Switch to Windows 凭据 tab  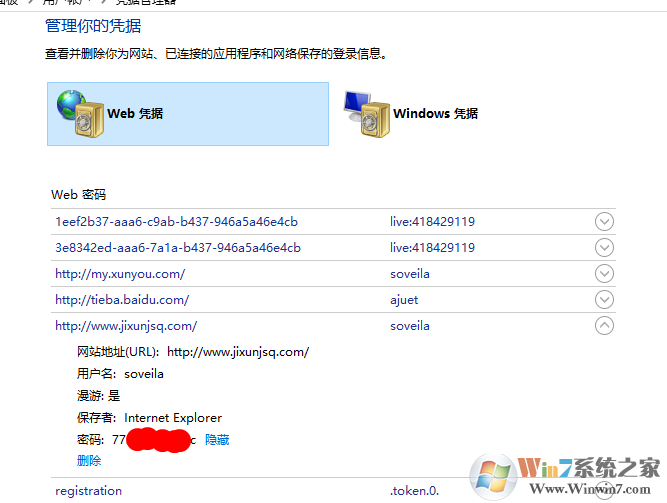435,114
